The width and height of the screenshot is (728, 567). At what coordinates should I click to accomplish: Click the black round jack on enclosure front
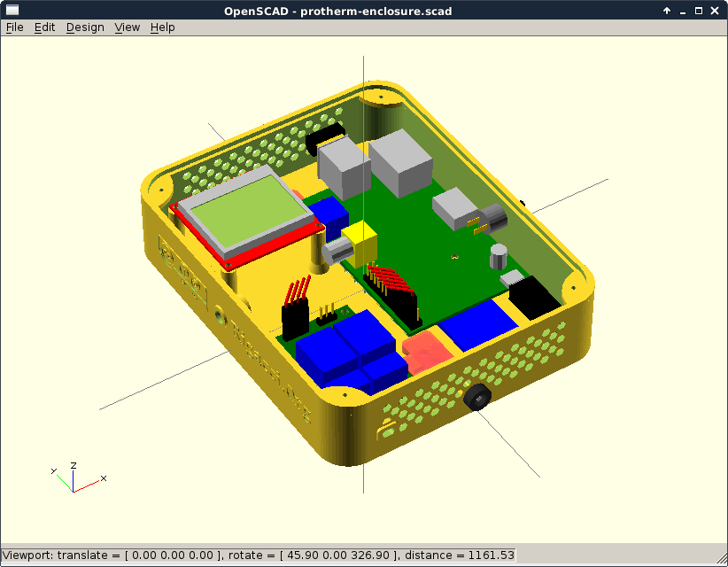pyautogui.click(x=476, y=397)
